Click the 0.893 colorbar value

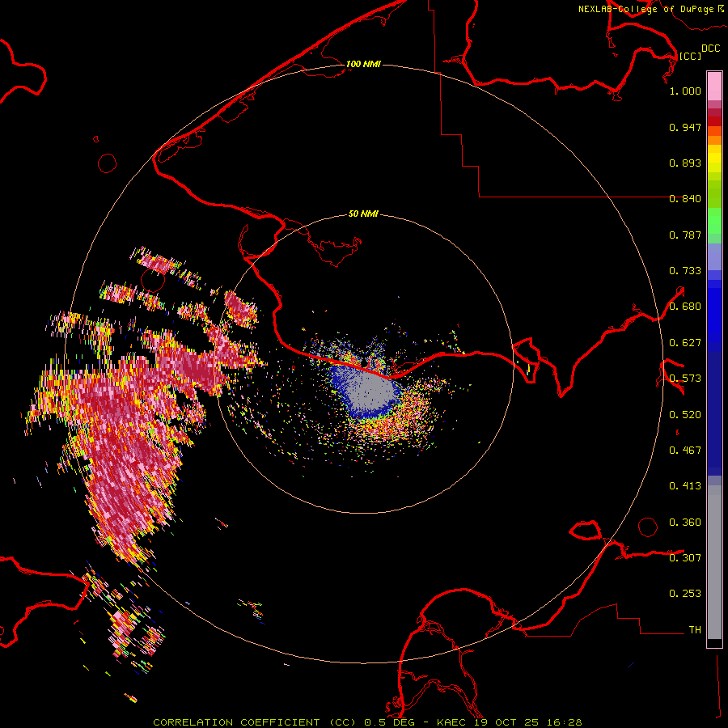point(685,163)
